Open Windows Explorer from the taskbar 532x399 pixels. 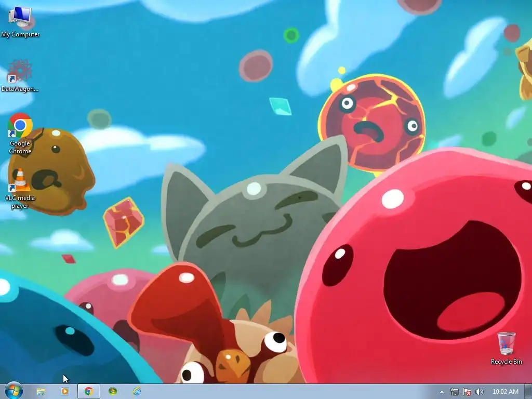[x=41, y=392]
